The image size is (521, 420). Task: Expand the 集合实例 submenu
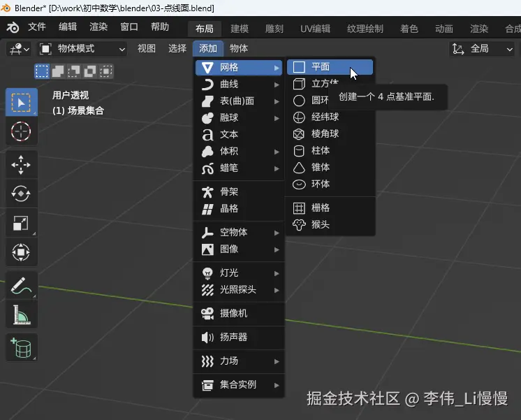(x=239, y=385)
